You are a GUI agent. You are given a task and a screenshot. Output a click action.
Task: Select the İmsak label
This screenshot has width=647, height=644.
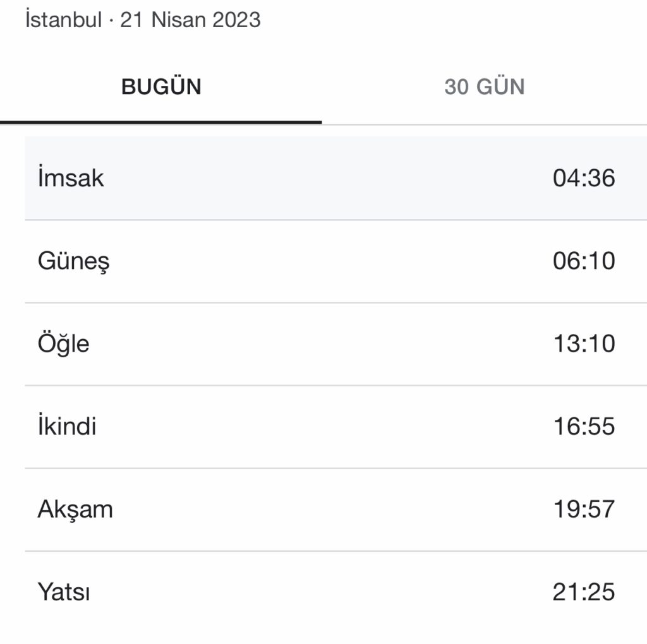[x=71, y=178]
